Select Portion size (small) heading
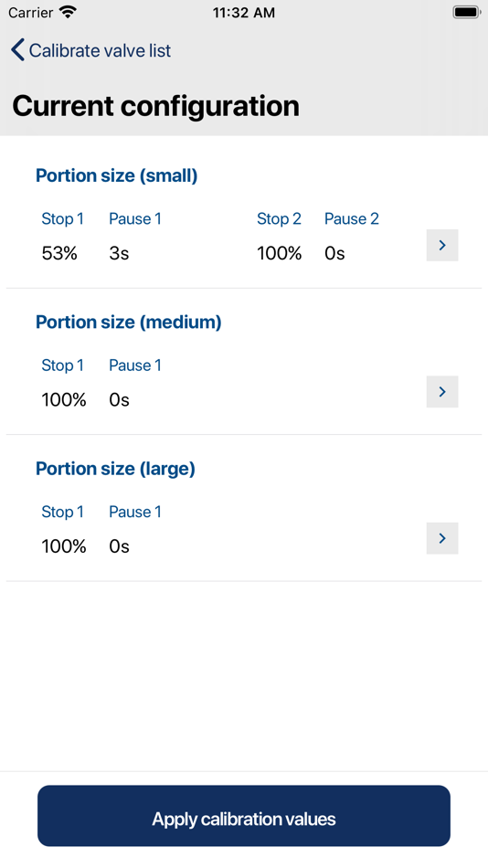The height and width of the screenshot is (868, 488). click(x=116, y=175)
